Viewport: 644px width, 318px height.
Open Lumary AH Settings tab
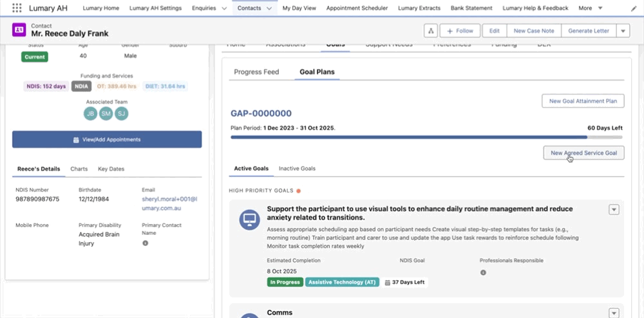pyautogui.click(x=155, y=8)
